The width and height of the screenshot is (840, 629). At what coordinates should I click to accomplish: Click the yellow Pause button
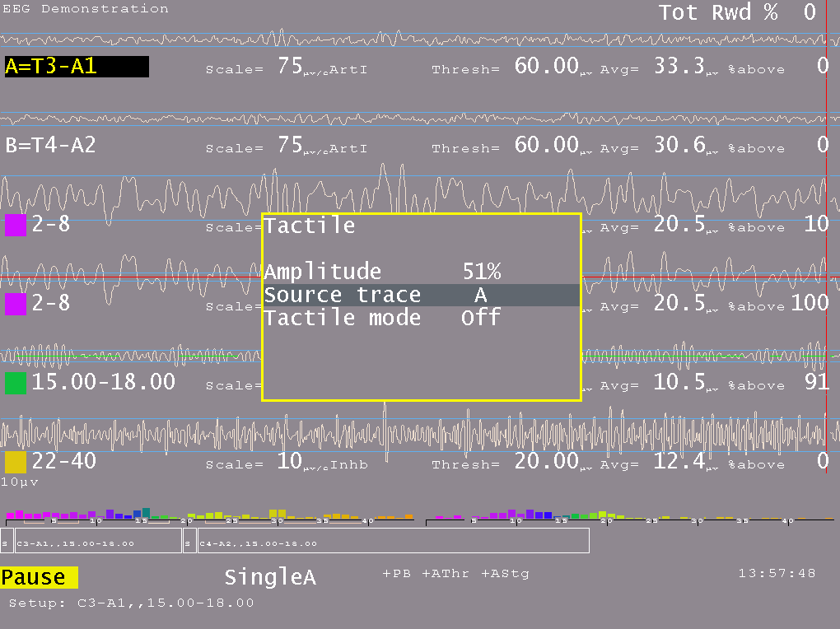[x=39, y=577]
